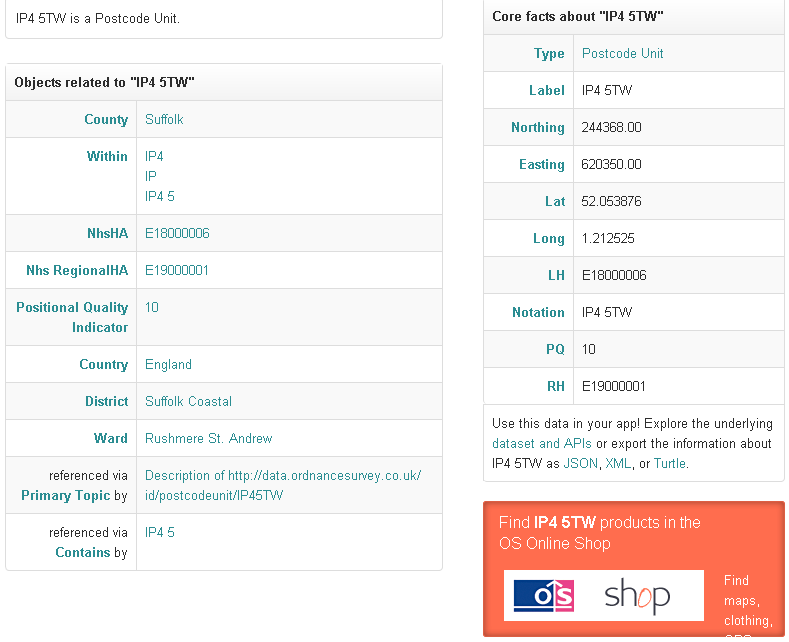Click the shop logo in the orange banner

[637, 596]
